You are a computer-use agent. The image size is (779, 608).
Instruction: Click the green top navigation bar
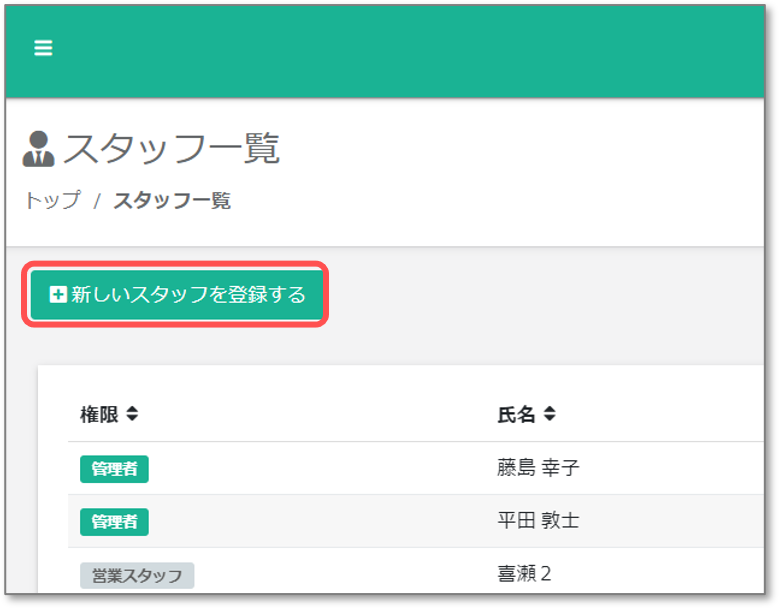[385, 52]
